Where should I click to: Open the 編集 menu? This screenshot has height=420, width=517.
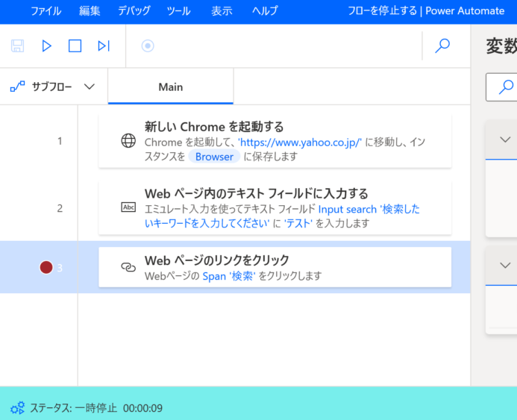pos(90,11)
